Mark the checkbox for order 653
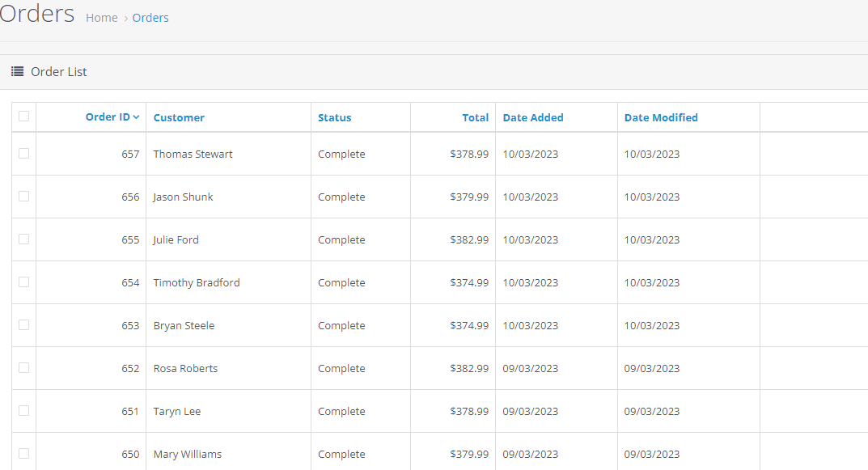 [x=23, y=325]
